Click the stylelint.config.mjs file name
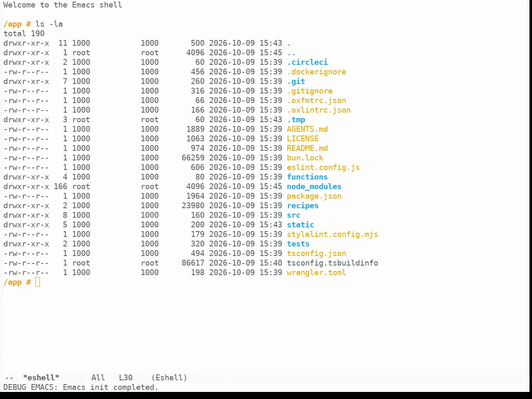532x399 pixels. (x=332, y=234)
